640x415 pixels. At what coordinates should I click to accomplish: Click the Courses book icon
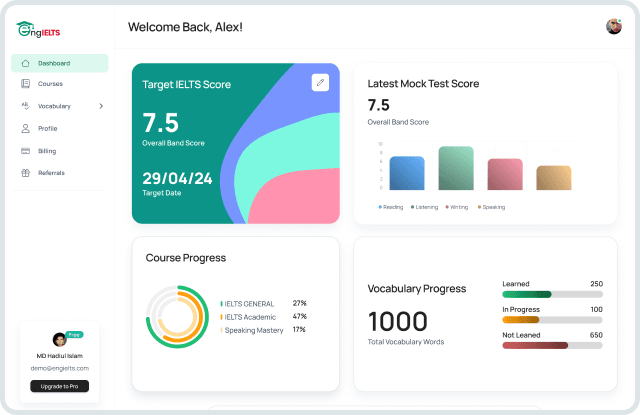pos(25,84)
